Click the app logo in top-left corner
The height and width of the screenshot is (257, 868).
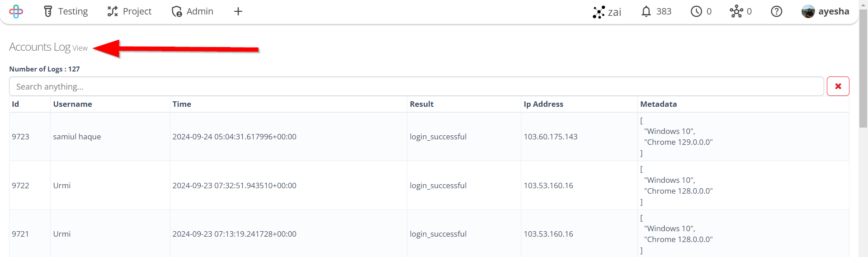click(x=16, y=11)
